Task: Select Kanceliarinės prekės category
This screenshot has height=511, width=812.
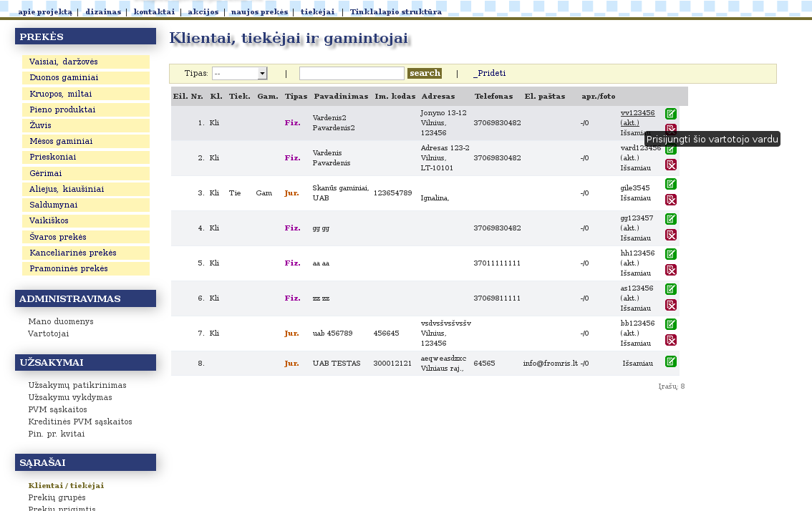Action: (86, 253)
